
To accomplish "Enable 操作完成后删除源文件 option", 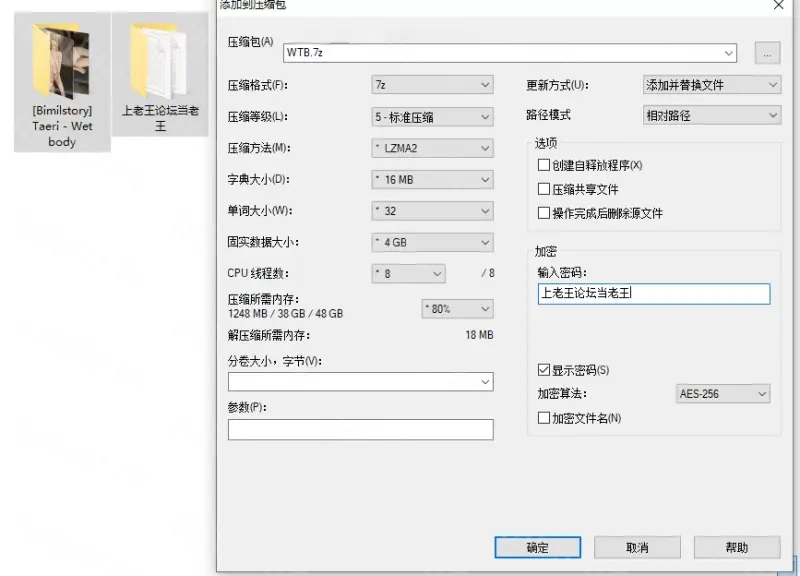I will [544, 213].
